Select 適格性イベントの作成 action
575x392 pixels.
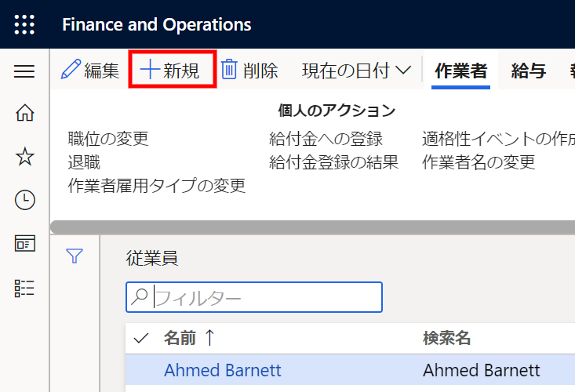pos(498,139)
